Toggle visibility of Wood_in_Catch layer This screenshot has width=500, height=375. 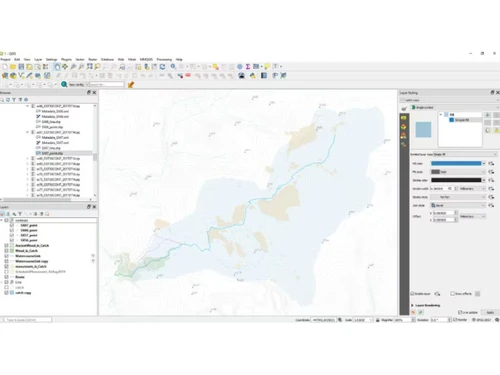coord(6,251)
